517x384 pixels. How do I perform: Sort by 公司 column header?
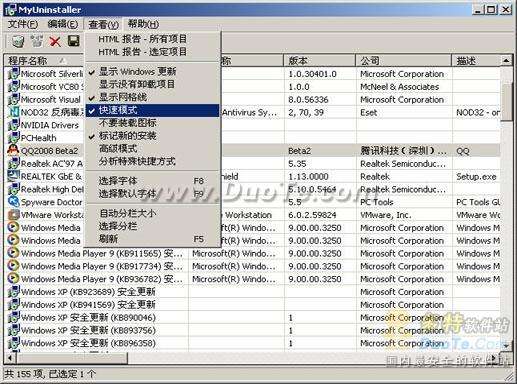(x=404, y=61)
